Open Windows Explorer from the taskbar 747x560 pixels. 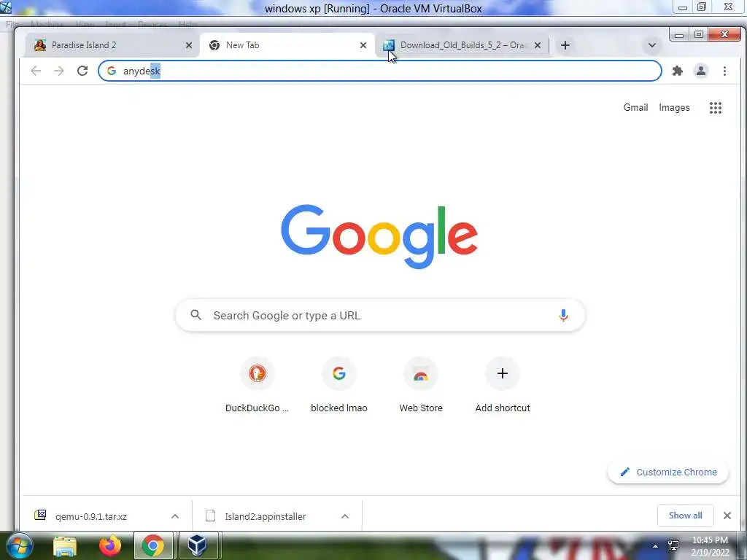(65, 546)
